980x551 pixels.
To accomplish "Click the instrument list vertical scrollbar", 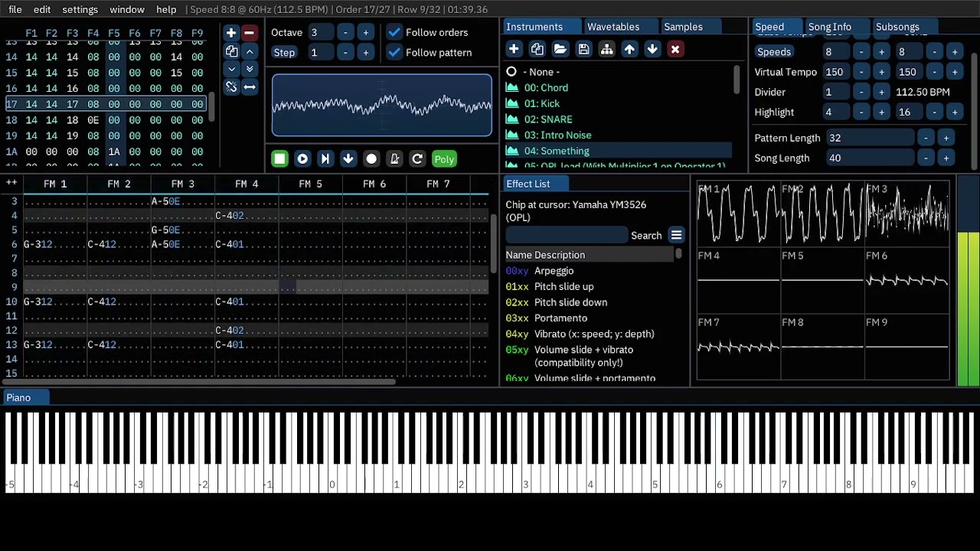I will click(x=737, y=79).
